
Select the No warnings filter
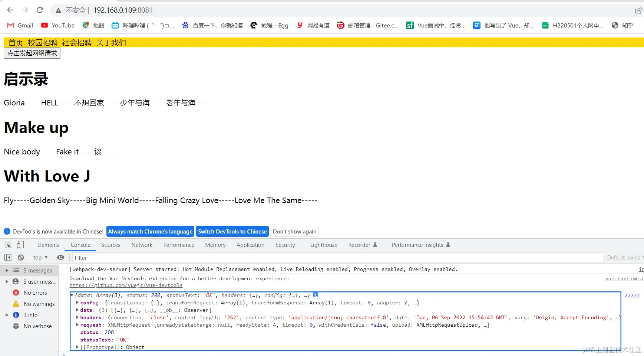[x=34, y=304]
